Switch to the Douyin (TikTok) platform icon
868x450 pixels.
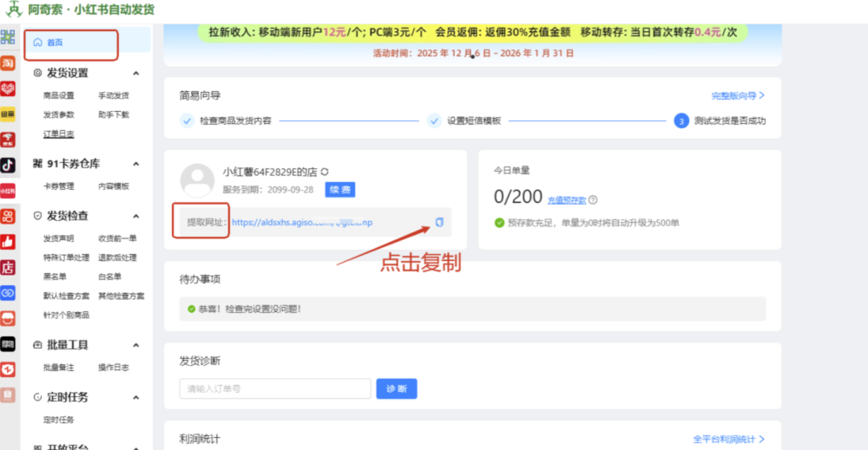[x=8, y=165]
